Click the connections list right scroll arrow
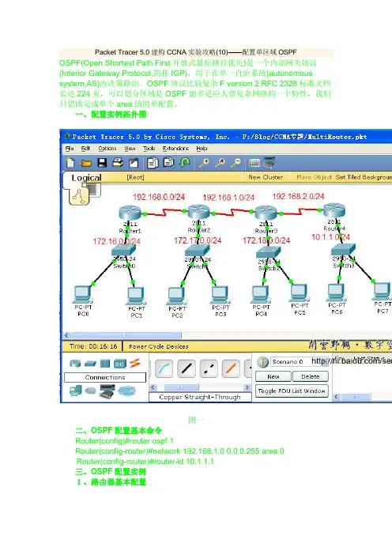This screenshot has height=555, width=392. coord(247,387)
